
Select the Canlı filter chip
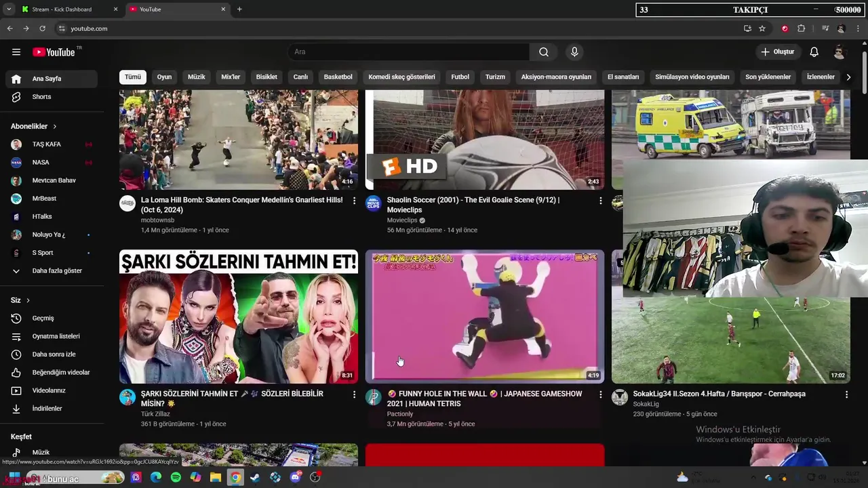tap(300, 77)
